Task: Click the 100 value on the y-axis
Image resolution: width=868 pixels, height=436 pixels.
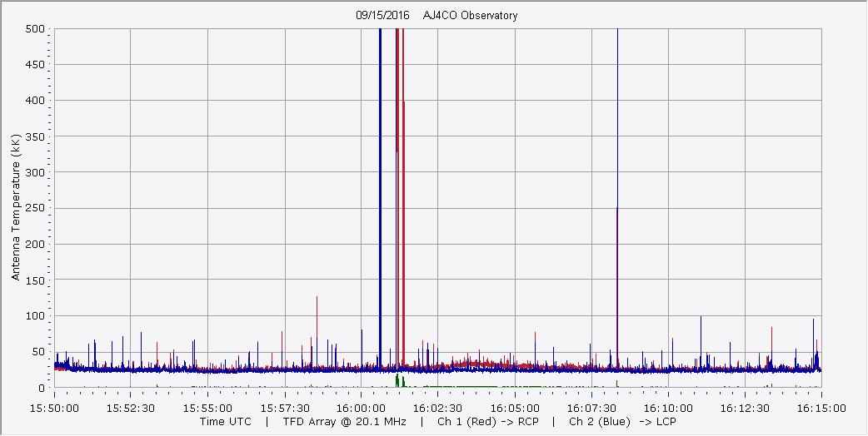Action: (35, 316)
